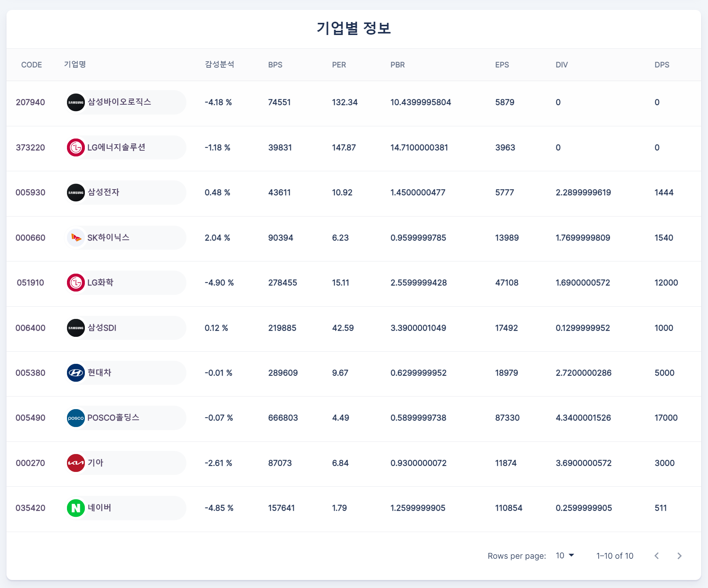
Task: Click the LG화학 logo icon
Action: [x=76, y=282]
